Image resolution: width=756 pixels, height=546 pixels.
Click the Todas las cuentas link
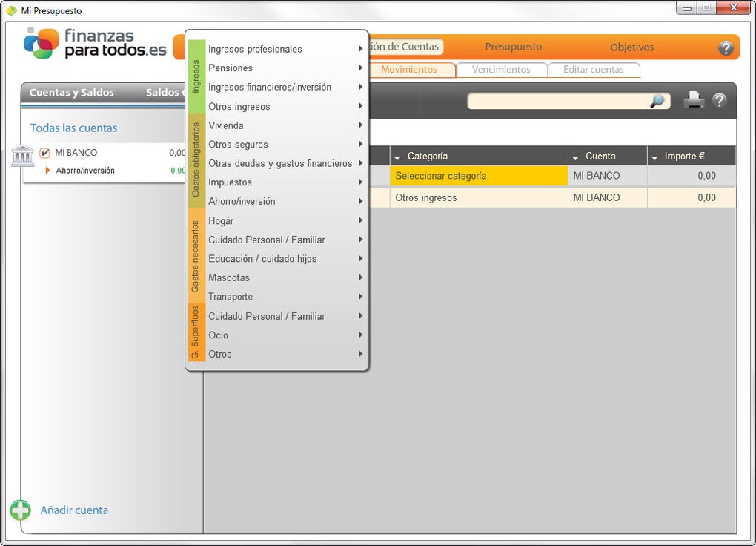73,128
